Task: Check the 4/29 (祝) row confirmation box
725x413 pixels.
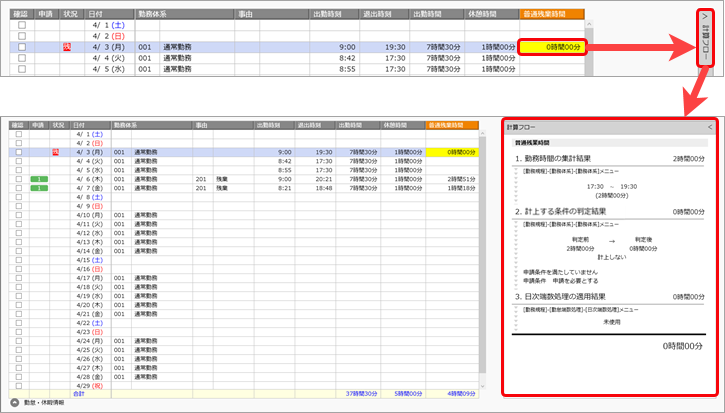Action: (18, 386)
